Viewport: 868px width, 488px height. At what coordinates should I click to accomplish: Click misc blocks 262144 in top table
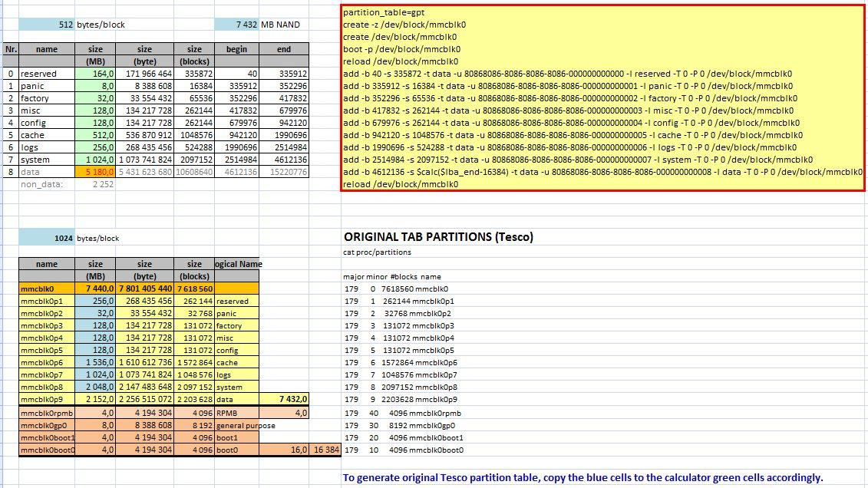pos(194,110)
